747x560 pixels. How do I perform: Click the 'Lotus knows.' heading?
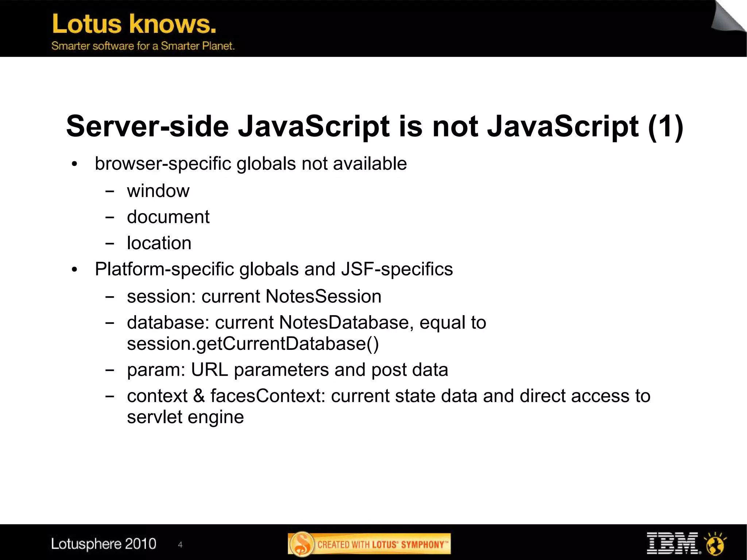(134, 24)
